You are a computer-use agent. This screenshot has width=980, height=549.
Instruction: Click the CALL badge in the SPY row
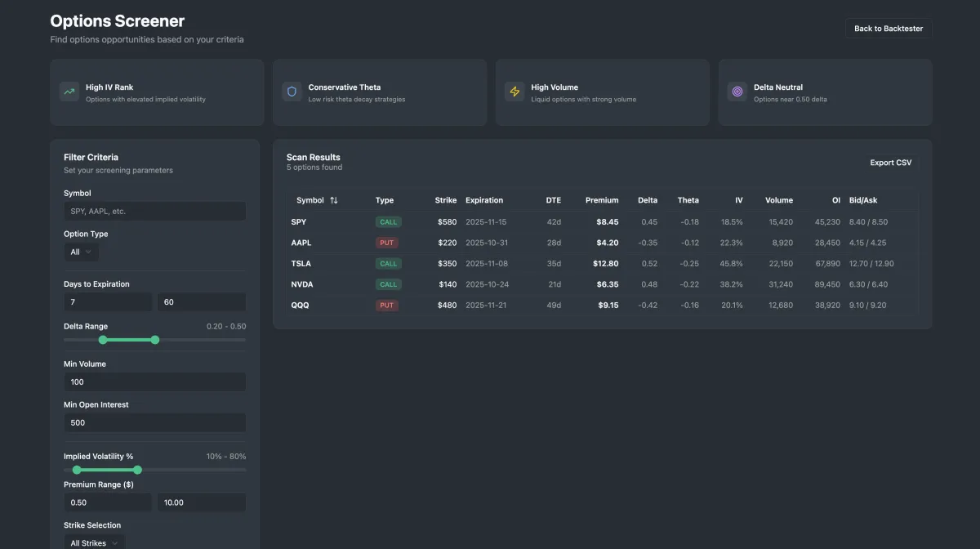(388, 221)
